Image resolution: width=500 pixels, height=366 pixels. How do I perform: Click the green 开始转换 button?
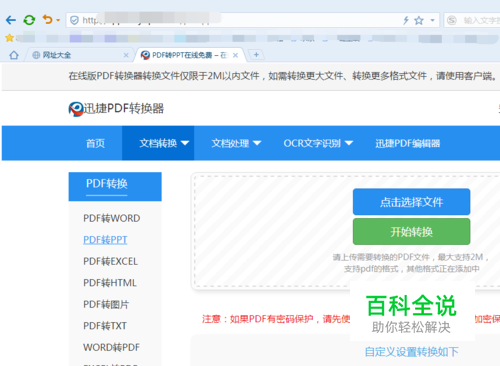[411, 232]
